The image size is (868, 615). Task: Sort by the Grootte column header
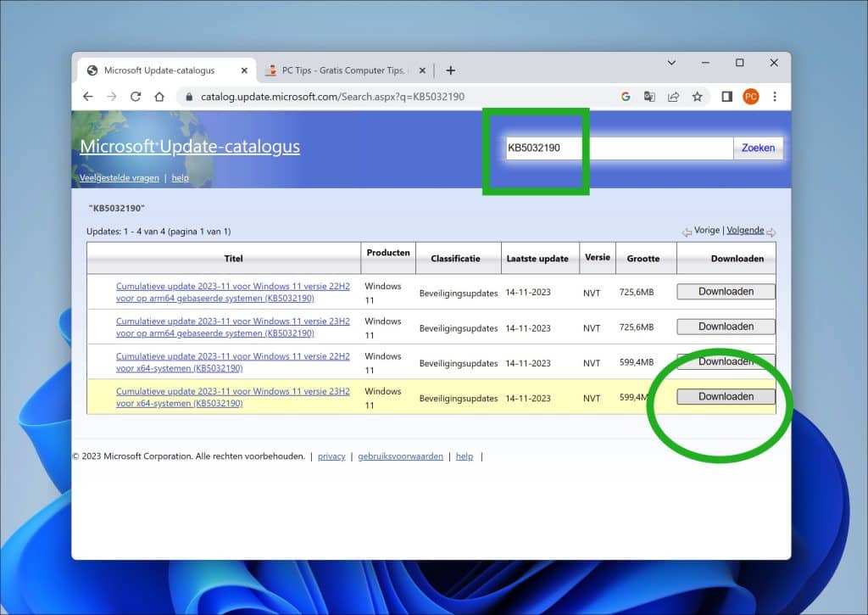[643, 258]
